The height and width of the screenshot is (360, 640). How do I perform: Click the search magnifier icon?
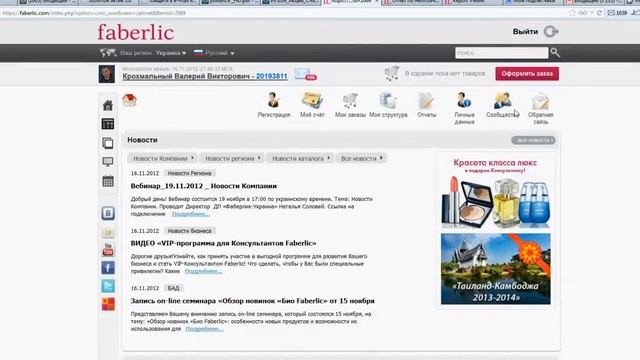pos(555,52)
